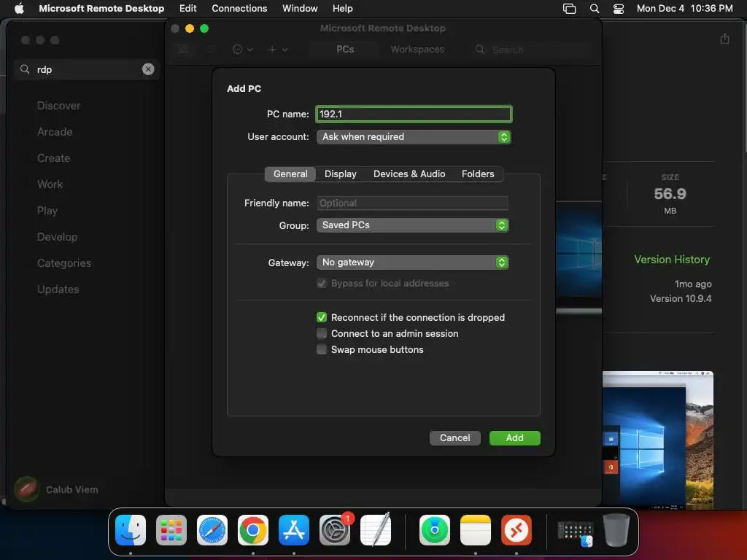Image resolution: width=747 pixels, height=560 pixels.
Task: Toggle Bypass for local addresses checkbox
Action: tap(322, 284)
